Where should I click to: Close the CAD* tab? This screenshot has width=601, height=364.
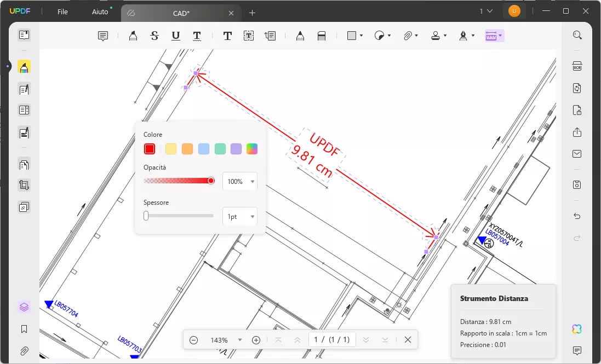point(231,13)
